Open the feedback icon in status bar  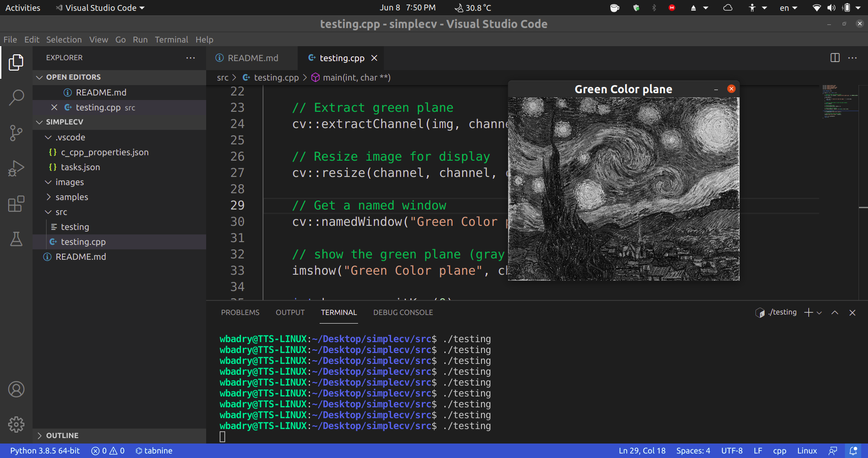833,451
